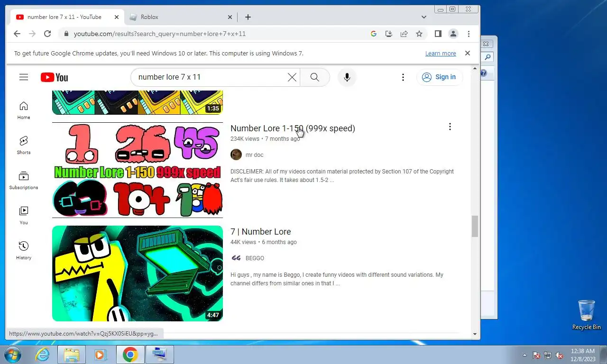Toggle the Chrome side panel

[438, 34]
